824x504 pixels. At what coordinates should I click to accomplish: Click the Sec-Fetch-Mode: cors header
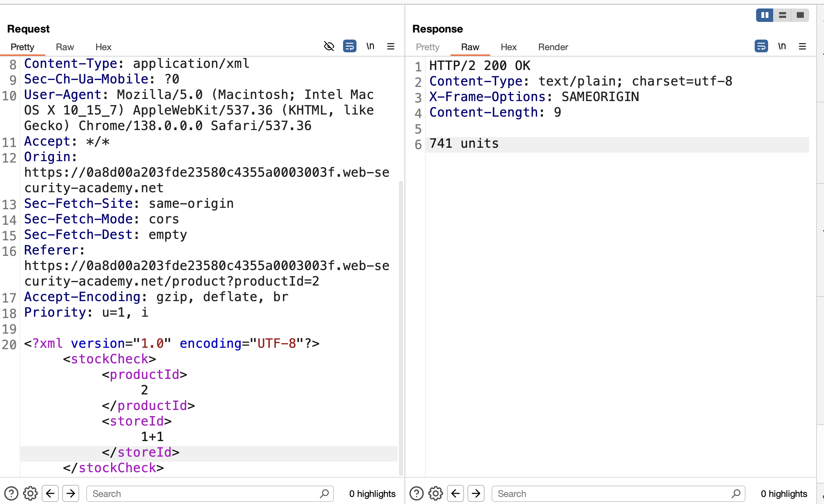102,219
